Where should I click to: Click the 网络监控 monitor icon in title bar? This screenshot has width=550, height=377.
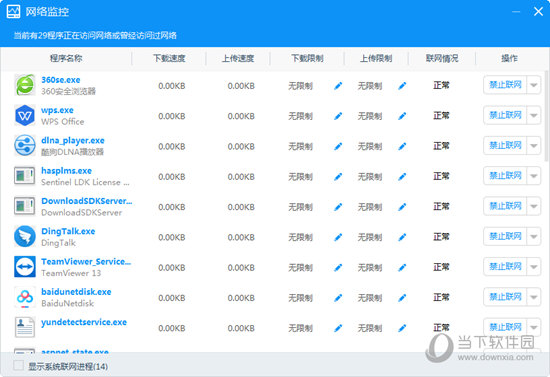(x=13, y=12)
